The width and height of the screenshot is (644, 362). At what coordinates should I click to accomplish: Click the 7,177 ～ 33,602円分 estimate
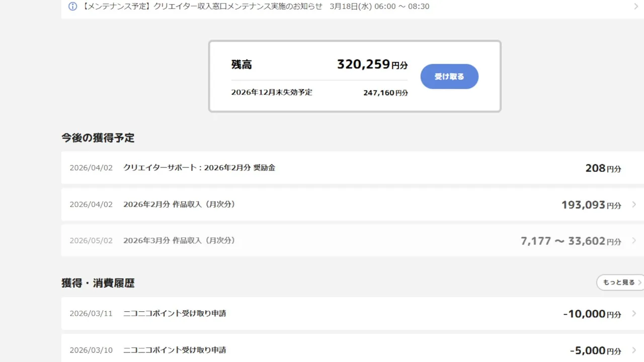[x=571, y=241]
